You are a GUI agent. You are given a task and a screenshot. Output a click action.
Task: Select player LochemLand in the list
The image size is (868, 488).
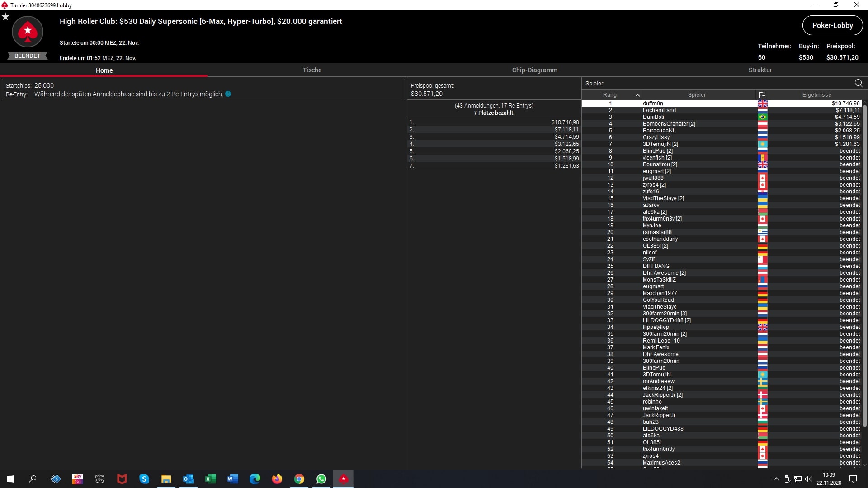(659, 110)
